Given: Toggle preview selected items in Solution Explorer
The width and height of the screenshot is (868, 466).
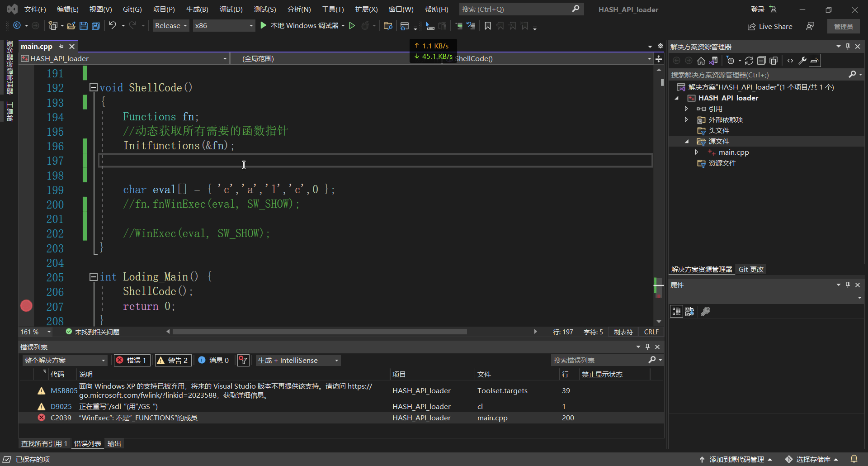Looking at the screenshot, I should pyautogui.click(x=815, y=61).
